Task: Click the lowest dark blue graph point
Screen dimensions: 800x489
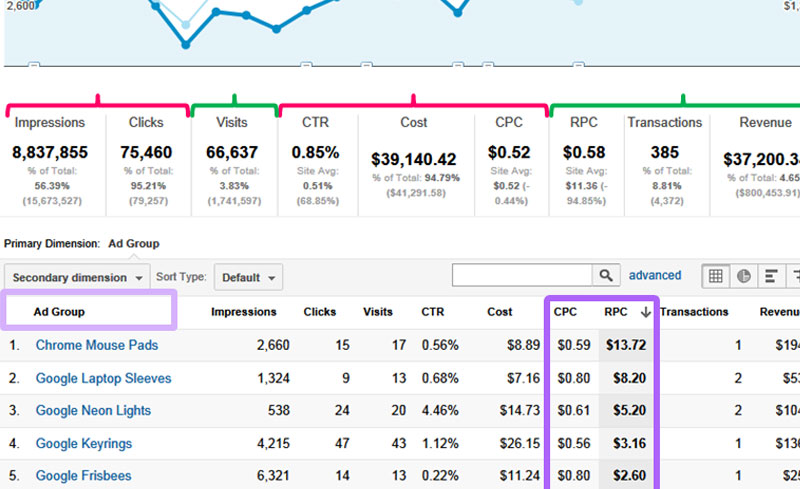Action: [186, 45]
